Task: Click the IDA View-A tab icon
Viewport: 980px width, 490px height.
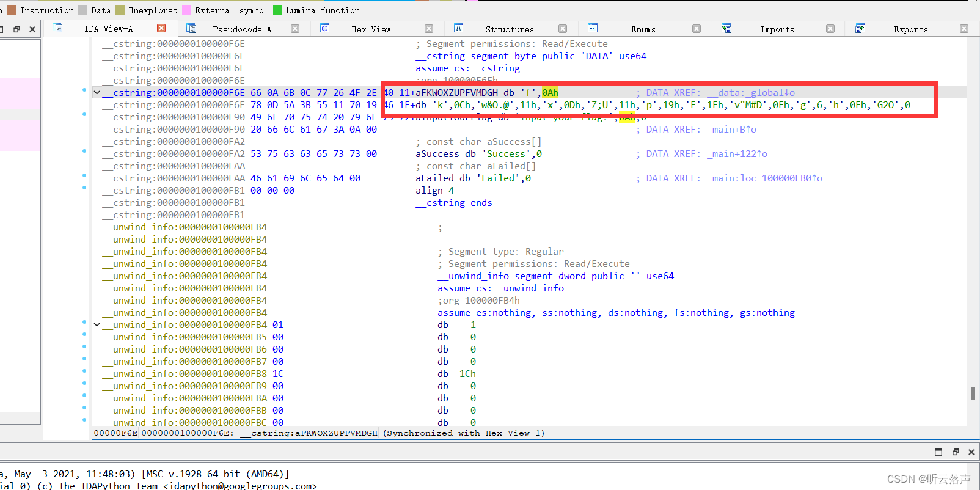Action: tap(57, 28)
